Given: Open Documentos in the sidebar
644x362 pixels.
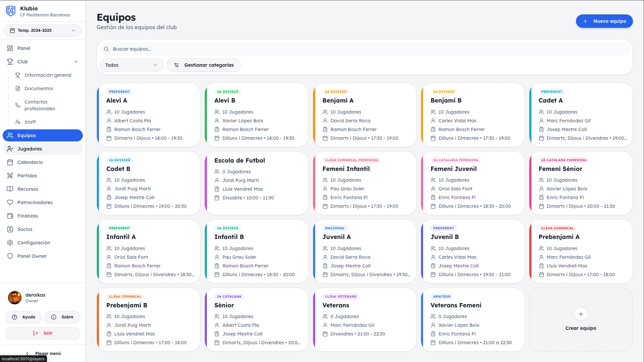Looking at the screenshot, I should click(x=39, y=88).
